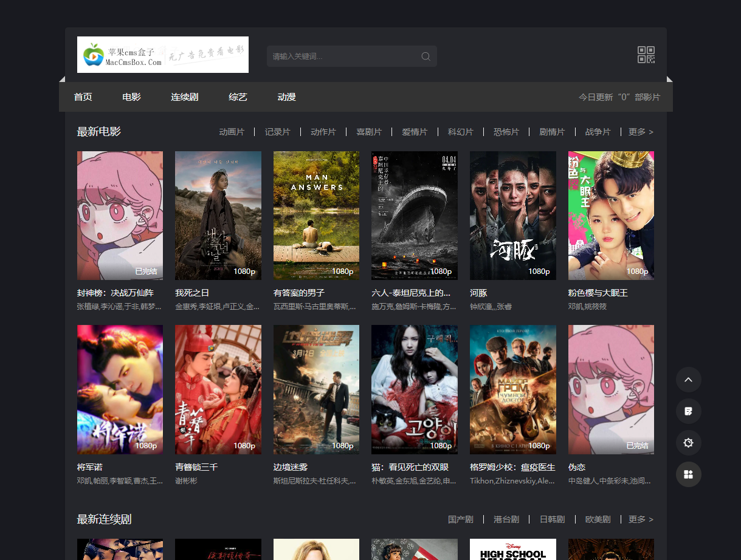This screenshot has width=741, height=560.
Task: Click title text 边境迷雾
Action: [x=291, y=467]
